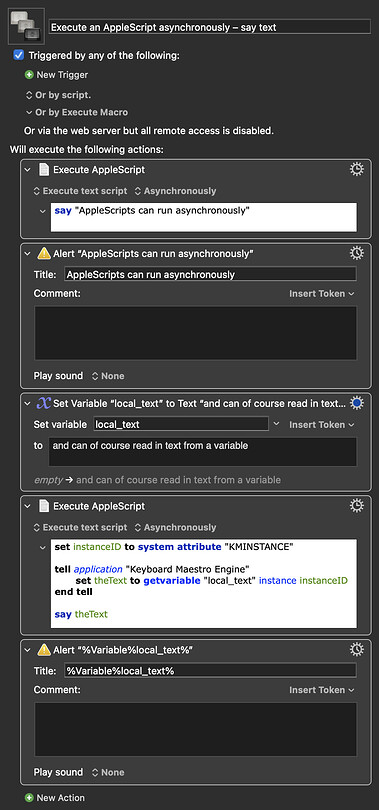This screenshot has height=810, width=379.
Task: Open second action's 'Execute text script' popup
Action: pyautogui.click(x=80, y=527)
